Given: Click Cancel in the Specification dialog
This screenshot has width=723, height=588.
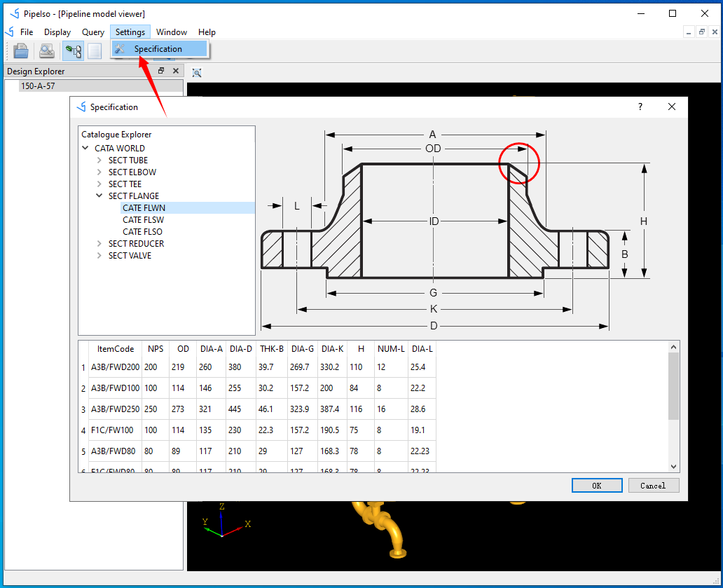Looking at the screenshot, I should [x=653, y=486].
